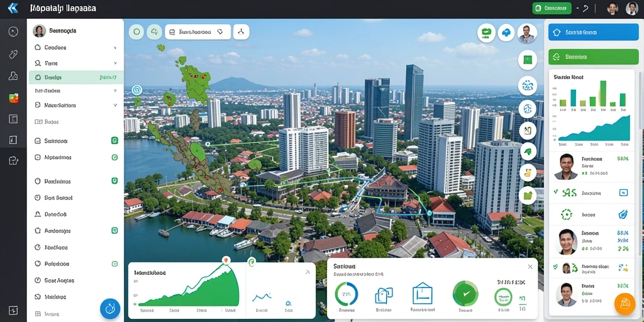Expand the magnifier icon menu row chevron
The width and height of the screenshot is (644, 322).
point(115,64)
